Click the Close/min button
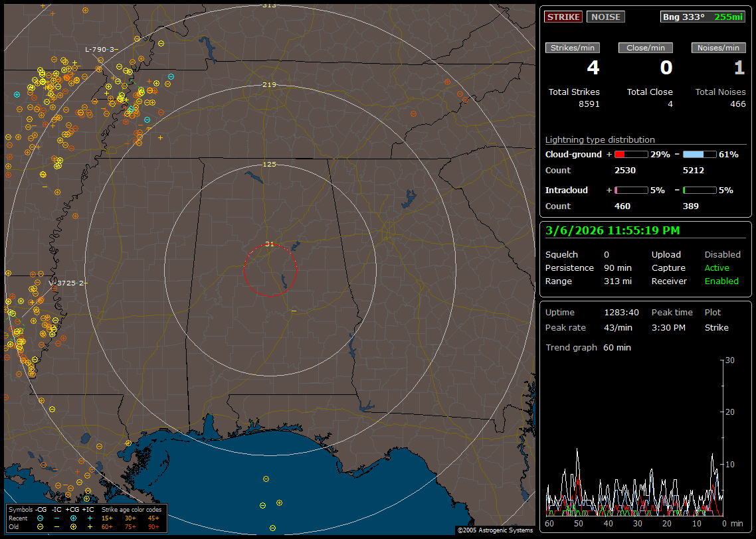This screenshot has width=756, height=539. [646, 48]
